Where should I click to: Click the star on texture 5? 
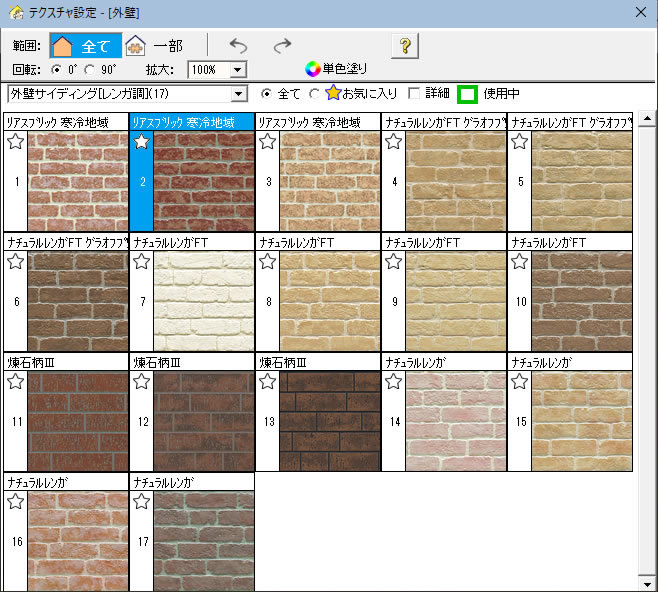(x=520, y=141)
